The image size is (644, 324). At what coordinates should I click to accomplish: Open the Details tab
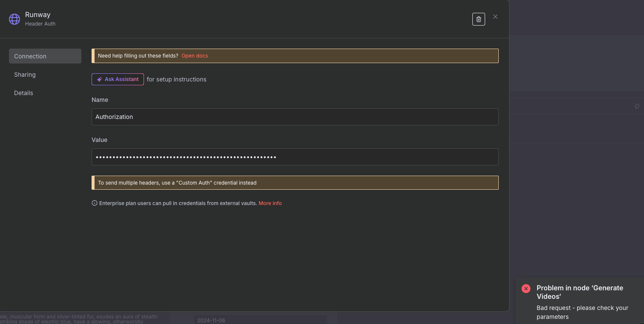point(23,93)
